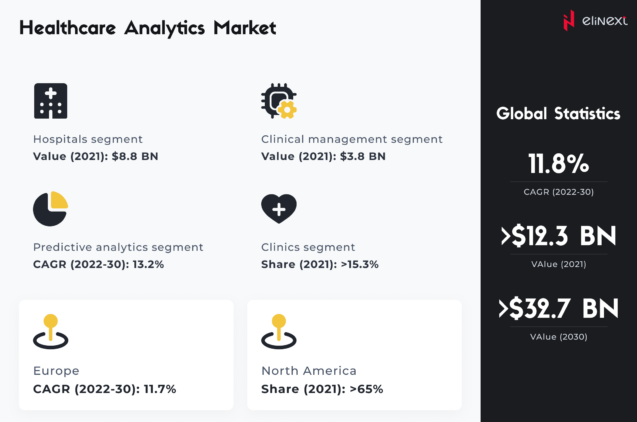This screenshot has width=637, height=422.
Task: Click the Share (2021): >15.3% text
Action: [320, 265]
